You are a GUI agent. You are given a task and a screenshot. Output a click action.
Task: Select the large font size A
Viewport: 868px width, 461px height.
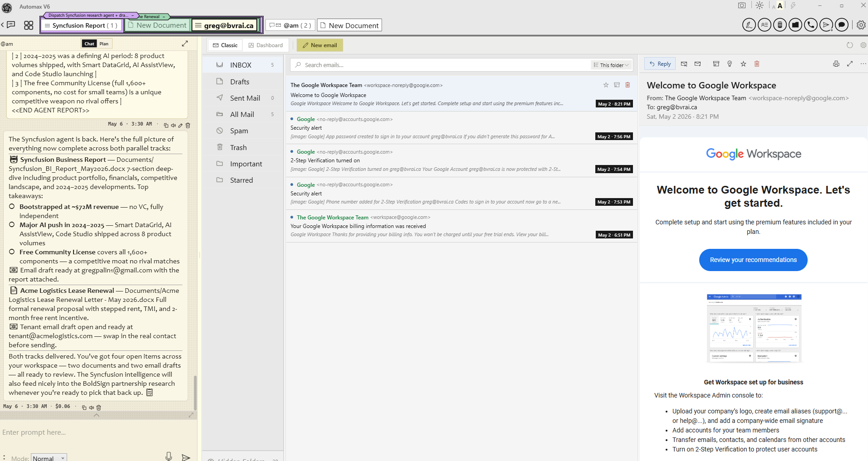780,5
